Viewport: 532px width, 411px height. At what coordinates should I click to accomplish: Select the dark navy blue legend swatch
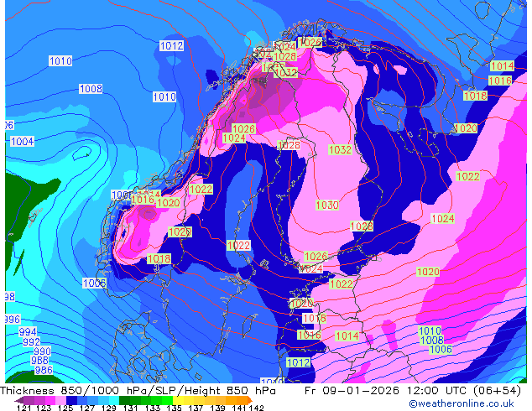[71, 400]
